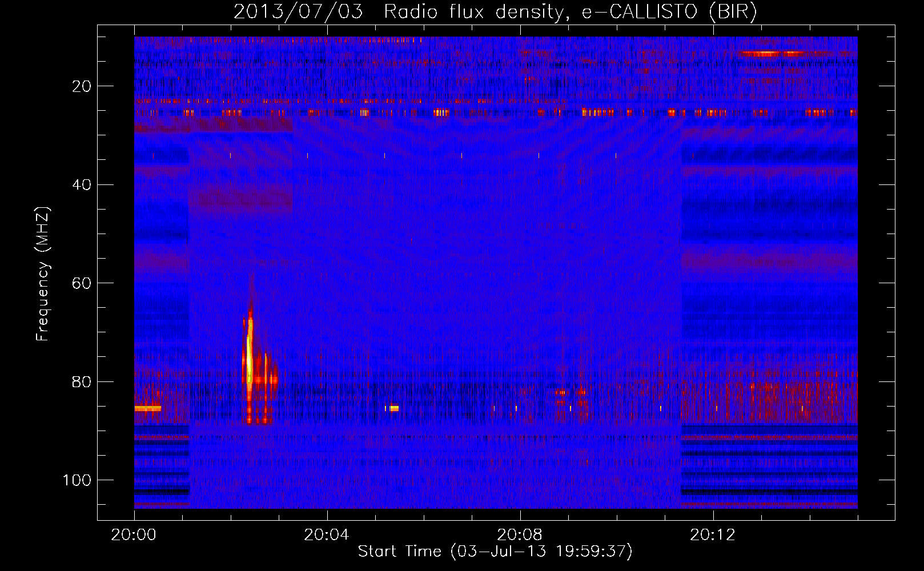Click the plot title 'Radio flux density, e-CALLISTO (BIR)'
Viewport: 924px width, 571px height.
570,12
